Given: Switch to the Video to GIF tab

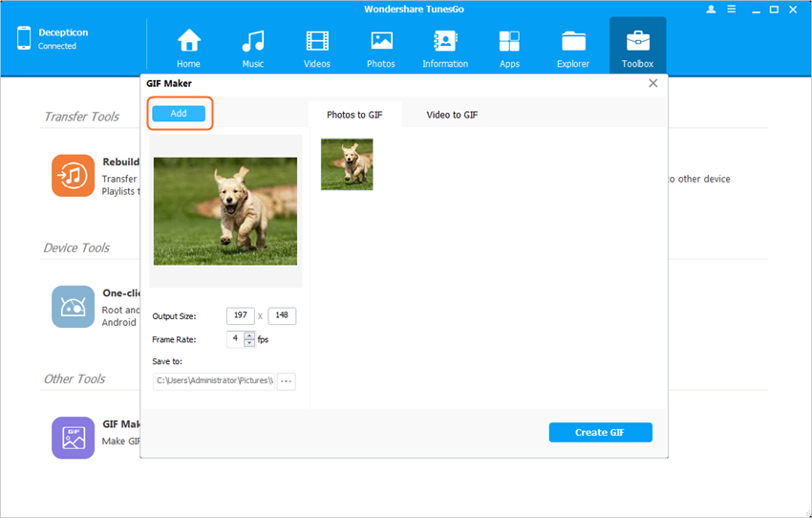Looking at the screenshot, I should (452, 115).
